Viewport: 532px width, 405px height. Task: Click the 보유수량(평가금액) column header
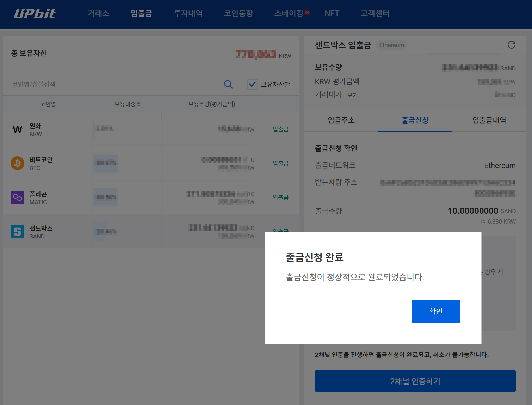(212, 104)
